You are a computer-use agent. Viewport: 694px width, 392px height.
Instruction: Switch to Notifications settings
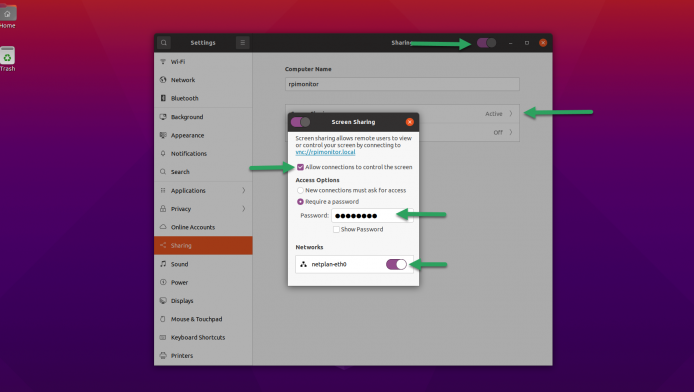[x=203, y=154]
